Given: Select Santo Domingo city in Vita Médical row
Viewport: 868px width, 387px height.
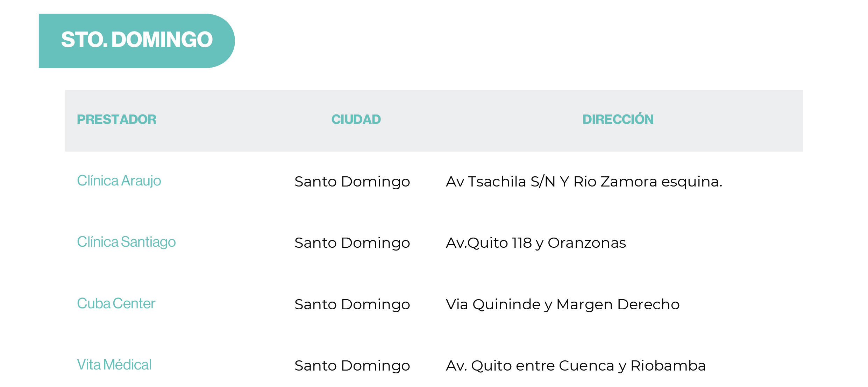Looking at the screenshot, I should (x=352, y=366).
